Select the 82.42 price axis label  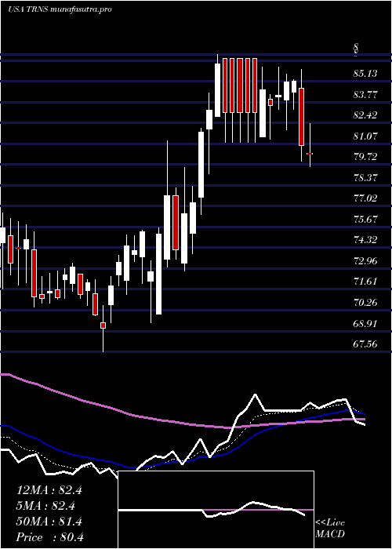click(365, 115)
